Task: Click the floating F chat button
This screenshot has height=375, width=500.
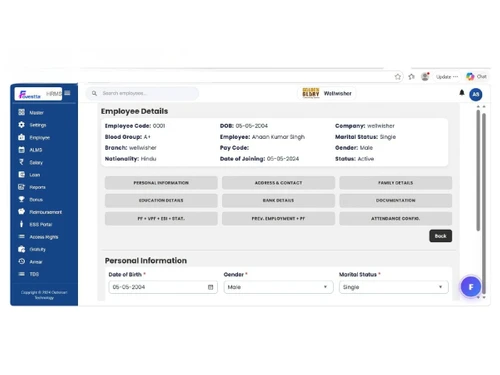Action: coord(471,286)
